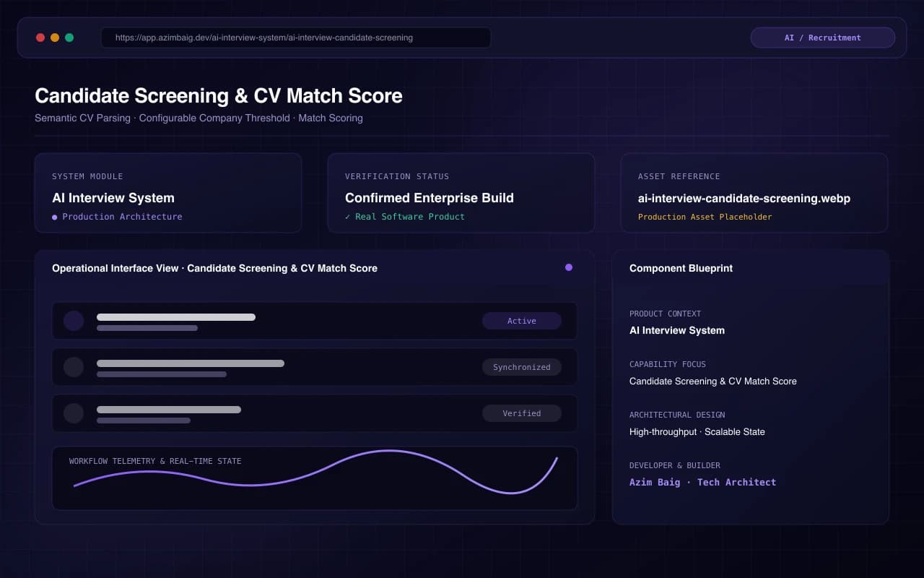The image size is (924, 578).
Task: Click the purple bullet beside Production Architecture
Action: coord(55,217)
